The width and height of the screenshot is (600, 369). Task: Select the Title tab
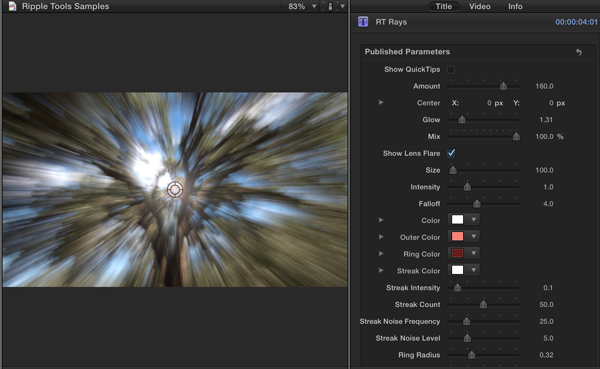click(443, 6)
